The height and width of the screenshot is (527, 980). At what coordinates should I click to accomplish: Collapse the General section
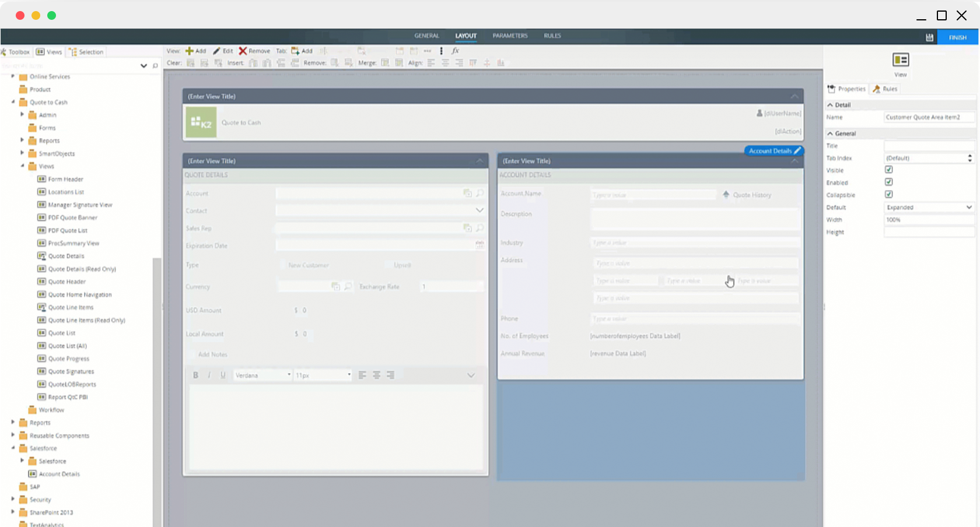click(830, 133)
